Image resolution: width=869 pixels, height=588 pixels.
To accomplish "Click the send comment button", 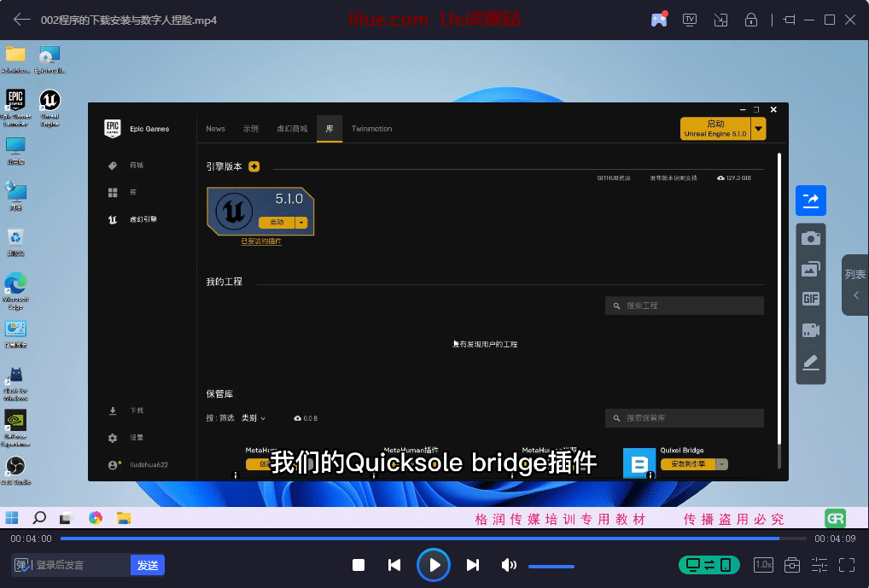I will 148,565.
